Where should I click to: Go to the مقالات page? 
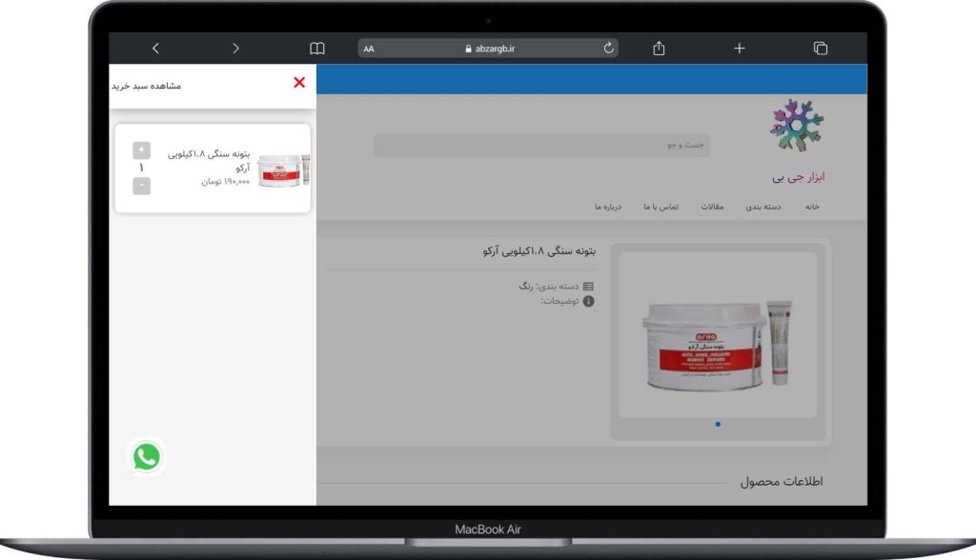point(712,207)
